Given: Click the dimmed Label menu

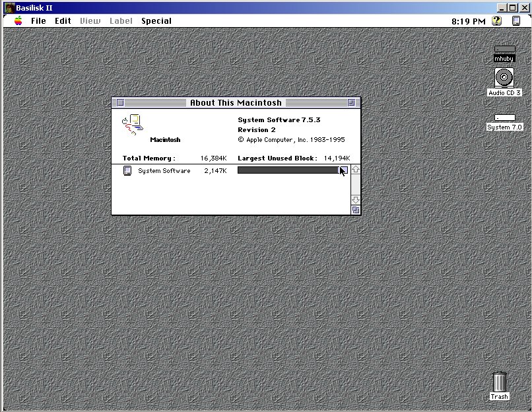Looking at the screenshot, I should tap(121, 21).
